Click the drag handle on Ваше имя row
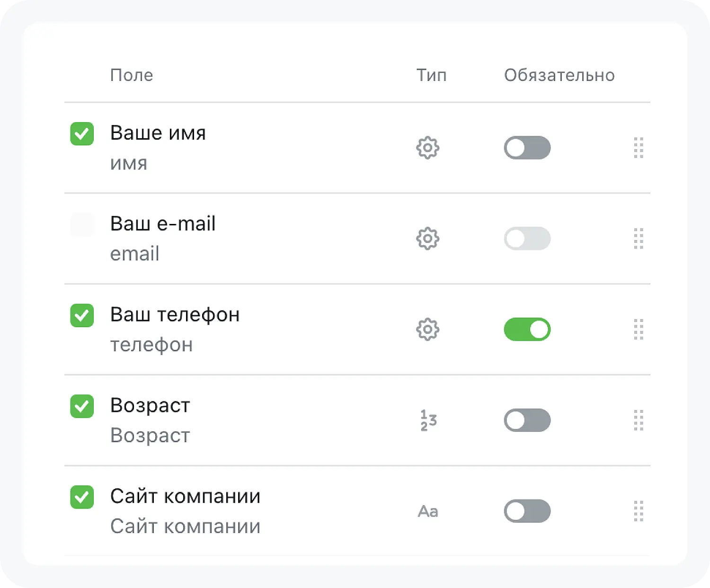 click(x=639, y=148)
